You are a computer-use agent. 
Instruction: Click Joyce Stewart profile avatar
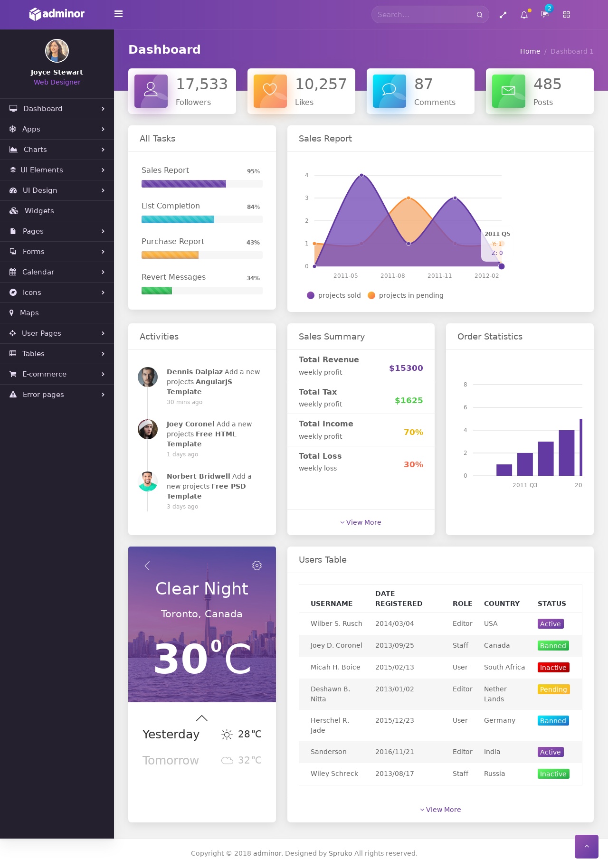click(x=57, y=51)
